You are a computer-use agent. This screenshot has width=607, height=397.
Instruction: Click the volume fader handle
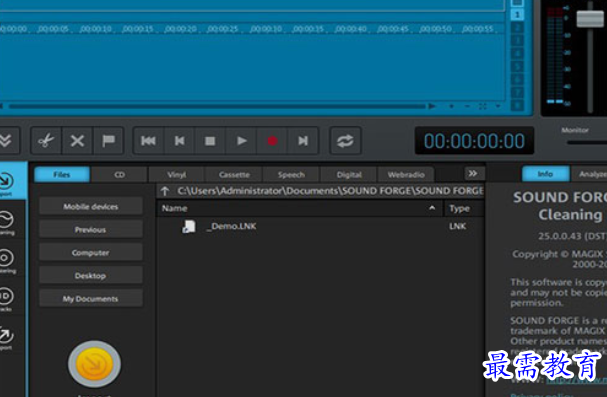click(590, 18)
